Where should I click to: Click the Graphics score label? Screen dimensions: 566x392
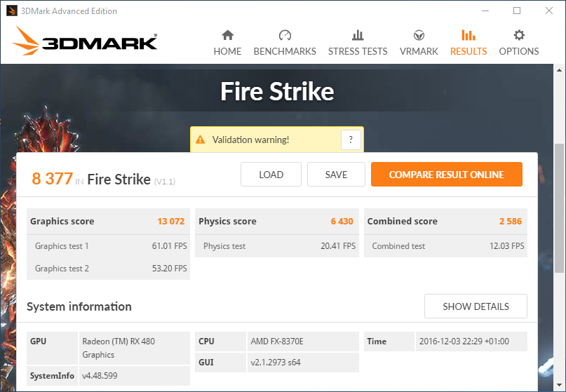[x=62, y=222]
